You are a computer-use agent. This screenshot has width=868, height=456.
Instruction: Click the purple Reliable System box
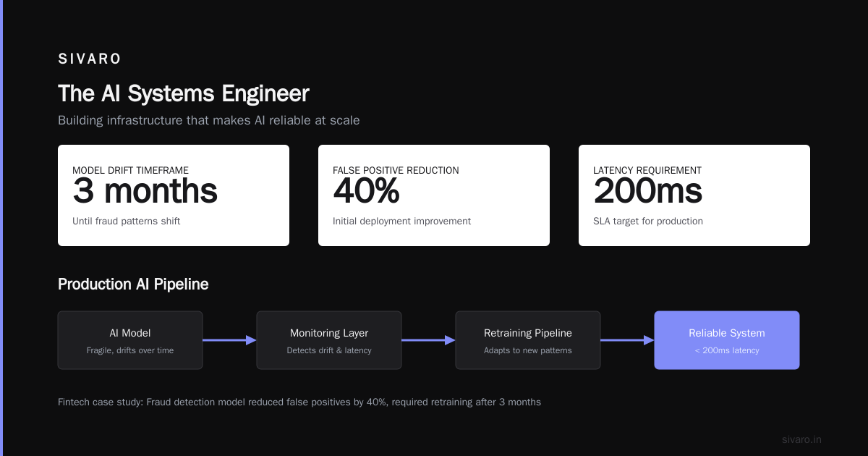(x=727, y=340)
